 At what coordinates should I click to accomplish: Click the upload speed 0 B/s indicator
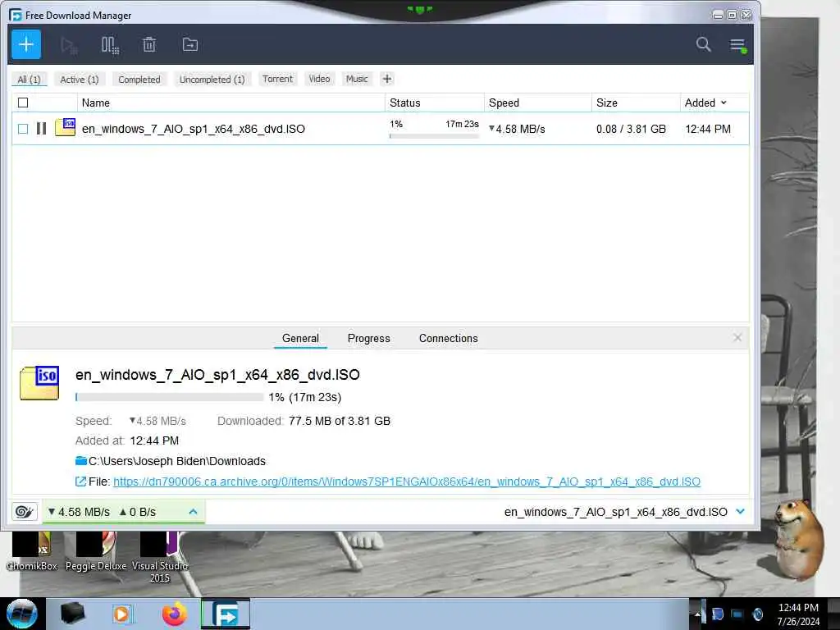[x=138, y=512]
